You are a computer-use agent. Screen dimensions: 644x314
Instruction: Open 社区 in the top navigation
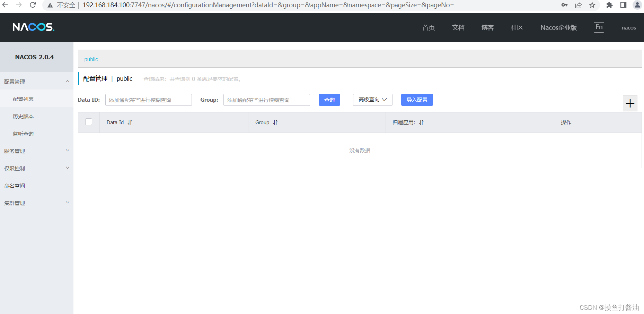coord(517,27)
